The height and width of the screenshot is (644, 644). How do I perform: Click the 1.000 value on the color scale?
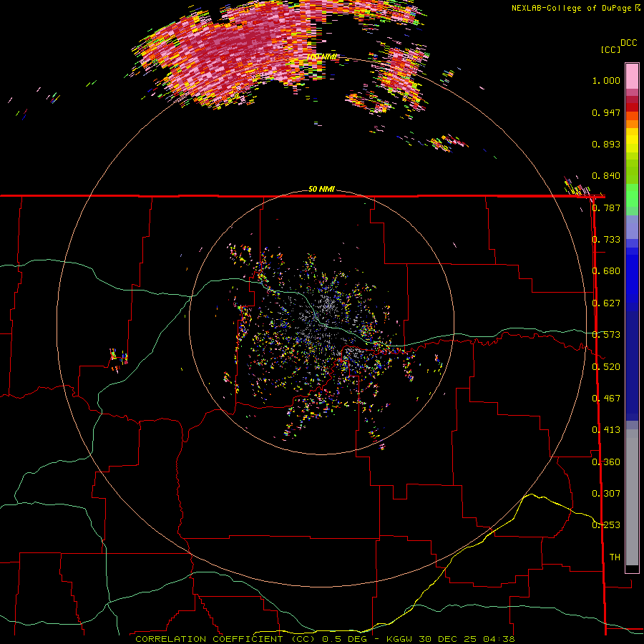pyautogui.click(x=606, y=80)
